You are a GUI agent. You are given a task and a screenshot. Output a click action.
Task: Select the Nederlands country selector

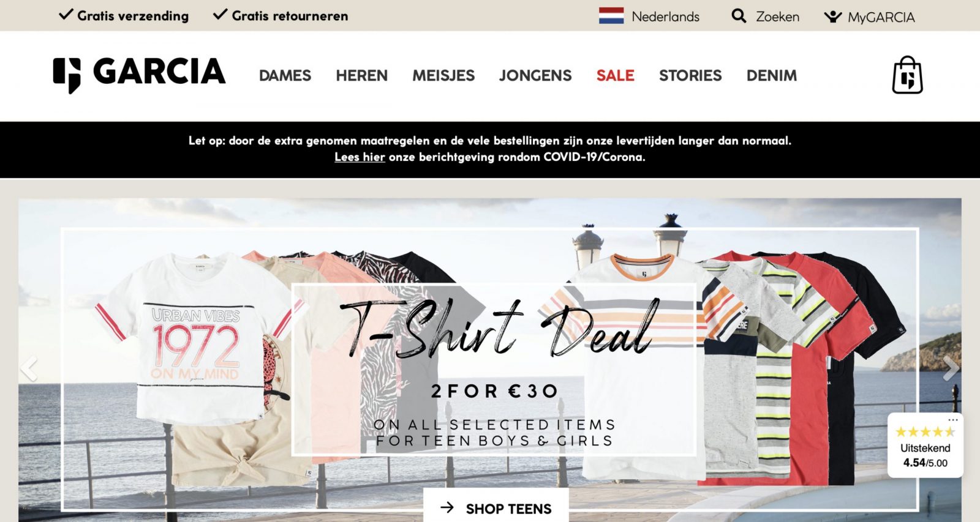click(649, 17)
